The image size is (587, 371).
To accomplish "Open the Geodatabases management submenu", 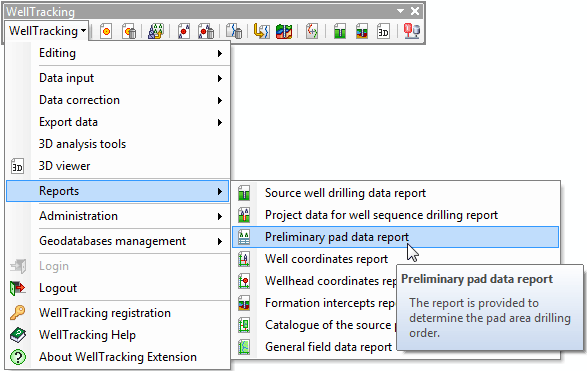I will pyautogui.click(x=118, y=241).
